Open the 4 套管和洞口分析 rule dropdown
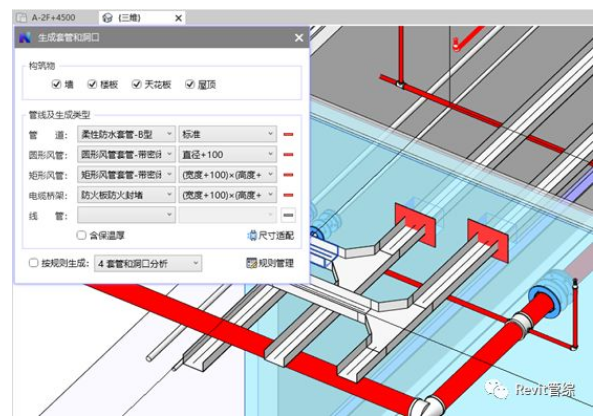603x419 pixels. coord(148,264)
